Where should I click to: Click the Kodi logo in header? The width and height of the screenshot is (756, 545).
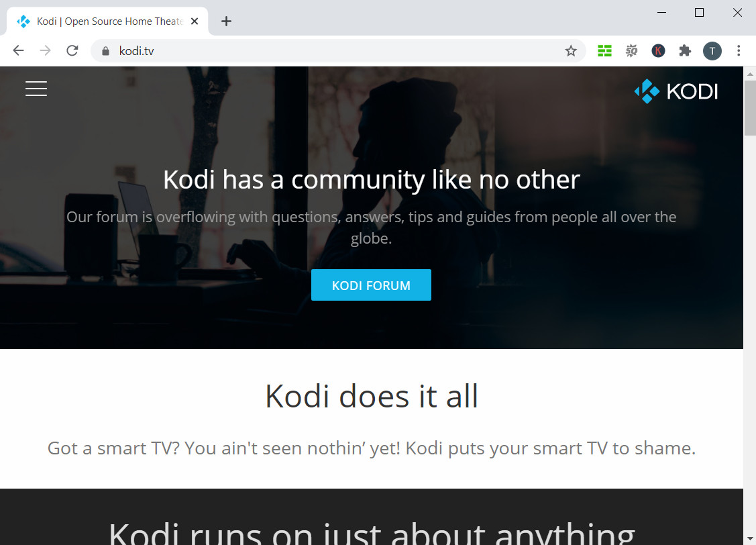[676, 91]
